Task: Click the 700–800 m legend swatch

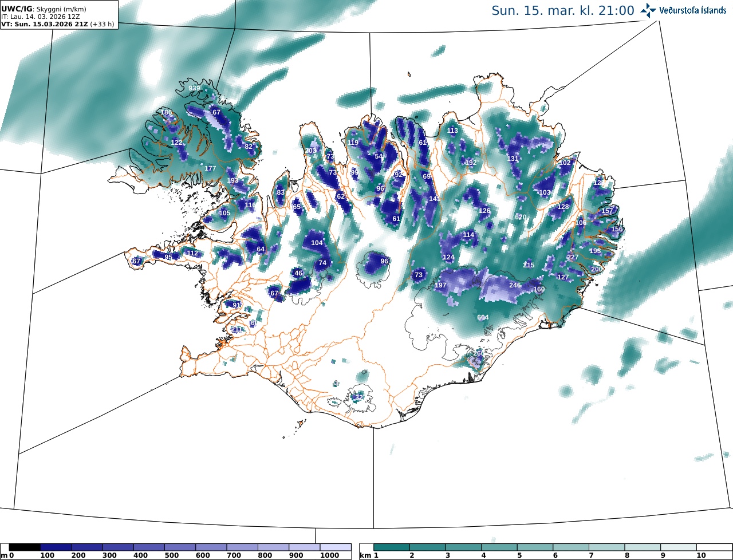Action: tap(242, 547)
